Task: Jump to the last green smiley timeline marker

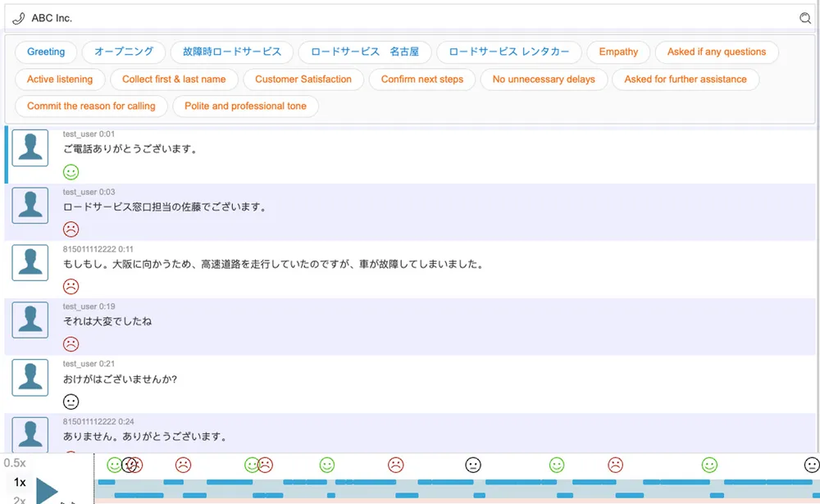Action: pos(709,465)
